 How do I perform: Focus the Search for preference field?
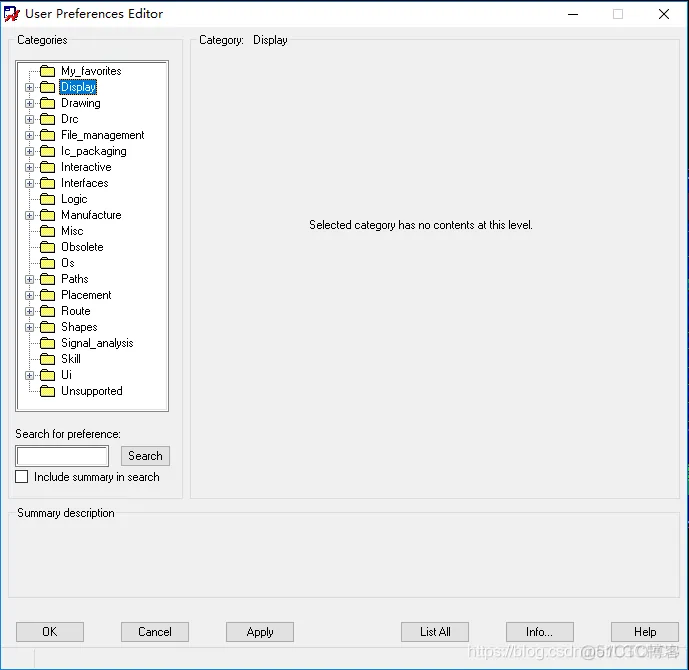[x=62, y=456]
